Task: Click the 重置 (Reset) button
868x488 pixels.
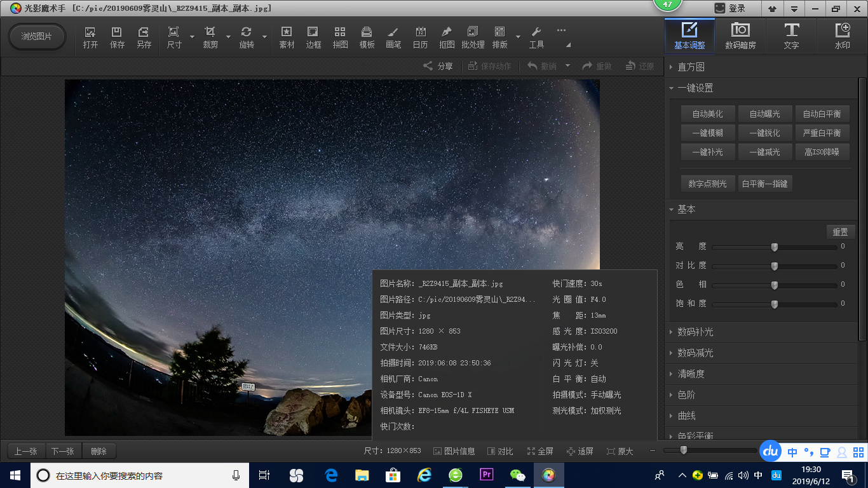Action: point(840,232)
